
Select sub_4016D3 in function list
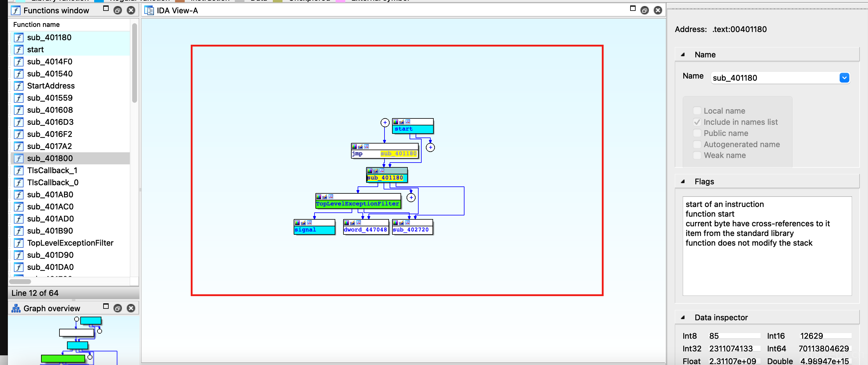pyautogui.click(x=70, y=122)
